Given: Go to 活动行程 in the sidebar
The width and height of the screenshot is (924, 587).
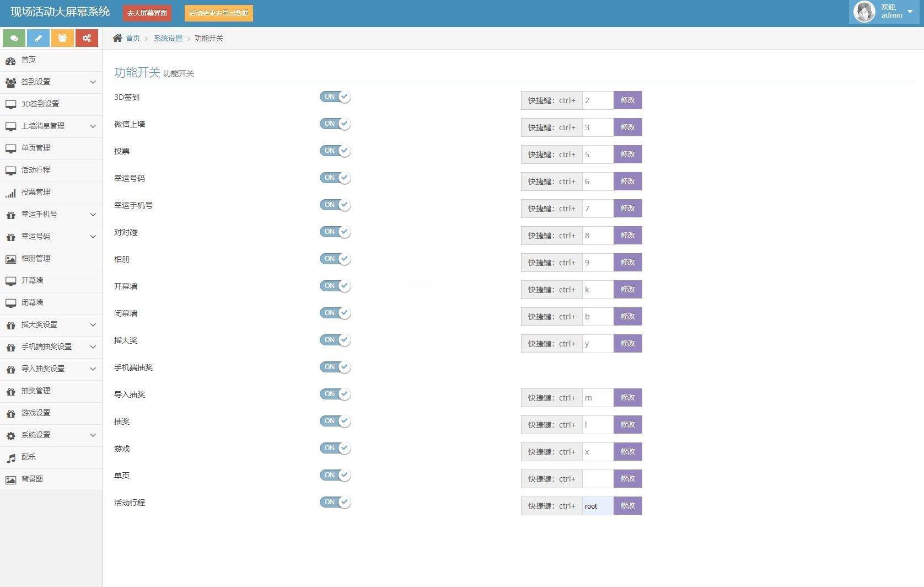Looking at the screenshot, I should (x=36, y=170).
